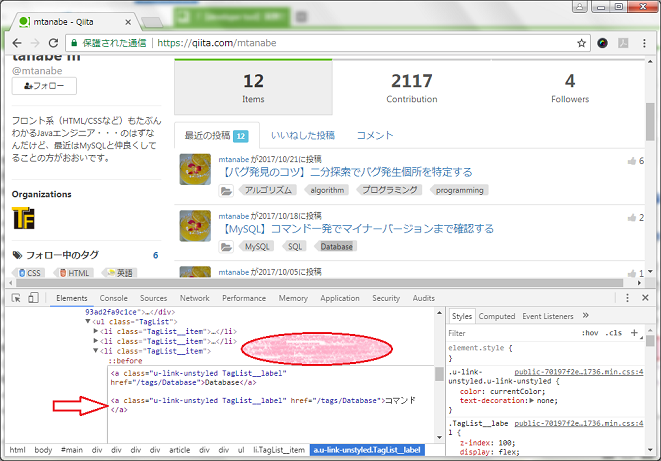Close the DevTools panel

(x=645, y=298)
